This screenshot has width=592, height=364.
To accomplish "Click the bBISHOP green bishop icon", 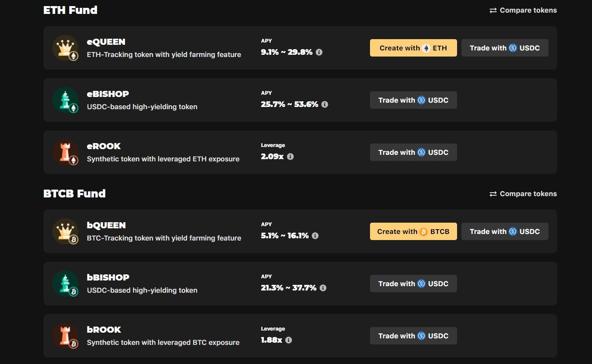I will (x=65, y=284).
